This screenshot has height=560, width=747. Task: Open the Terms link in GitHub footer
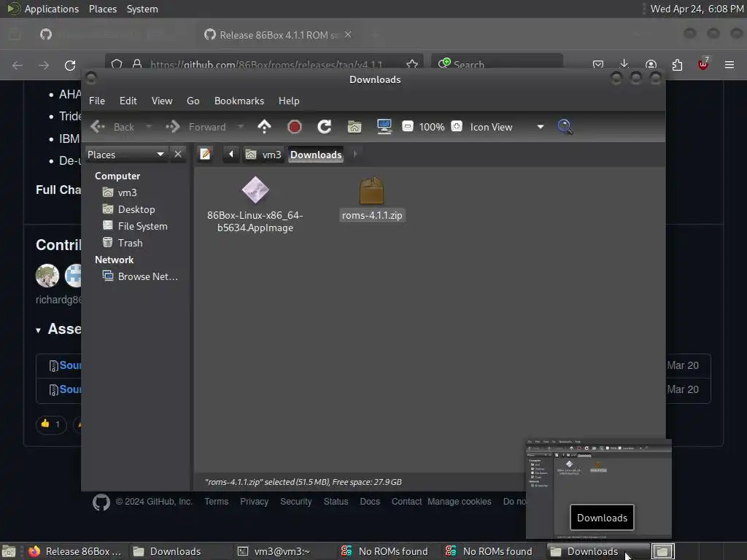click(x=216, y=502)
